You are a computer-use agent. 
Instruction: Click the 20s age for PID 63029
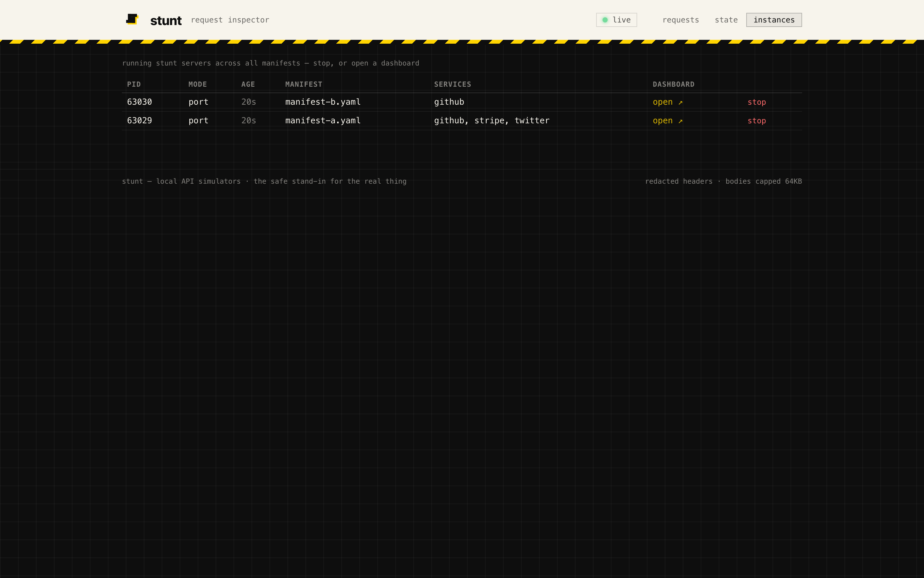pos(249,121)
